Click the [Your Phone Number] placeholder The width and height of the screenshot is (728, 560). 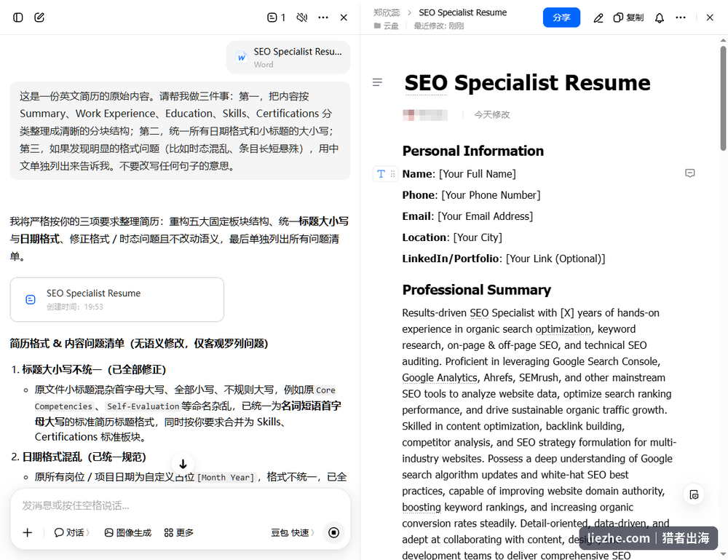(x=491, y=195)
